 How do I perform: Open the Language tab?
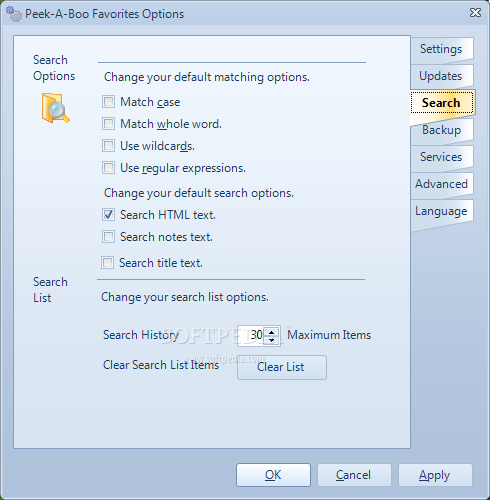click(x=441, y=211)
